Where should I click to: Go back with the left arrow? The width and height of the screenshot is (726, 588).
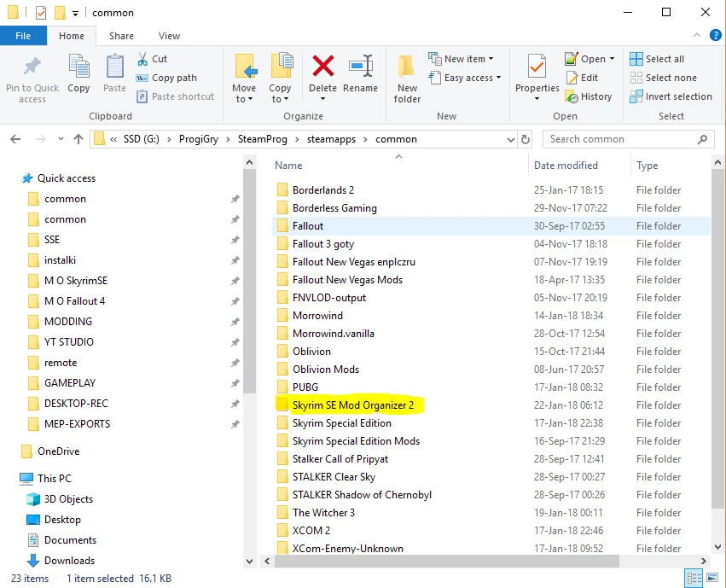[15, 139]
